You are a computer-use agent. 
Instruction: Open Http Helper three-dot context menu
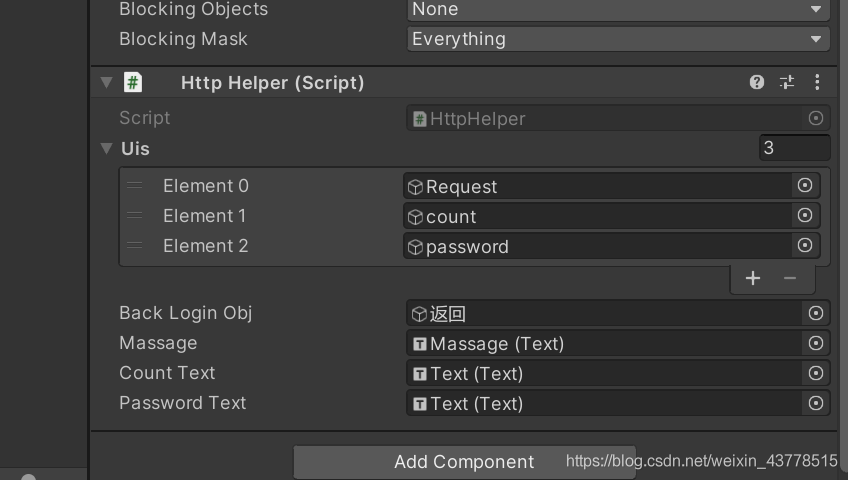point(817,83)
